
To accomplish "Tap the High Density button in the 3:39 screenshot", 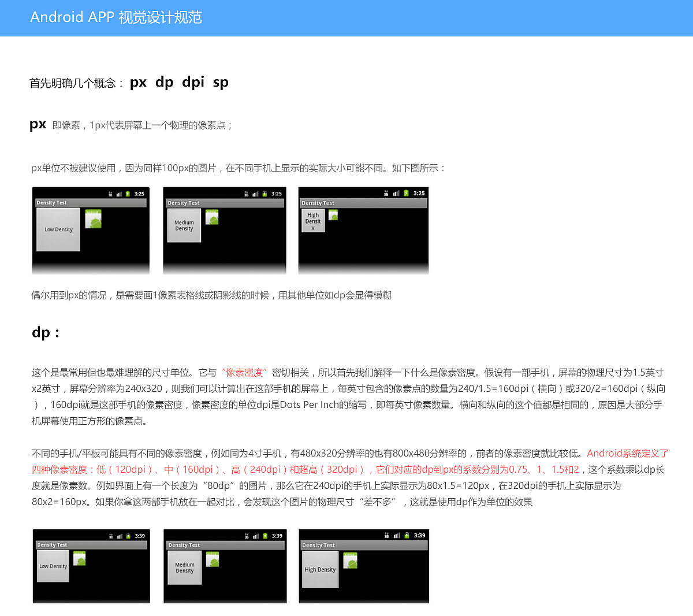I will click(x=320, y=569).
